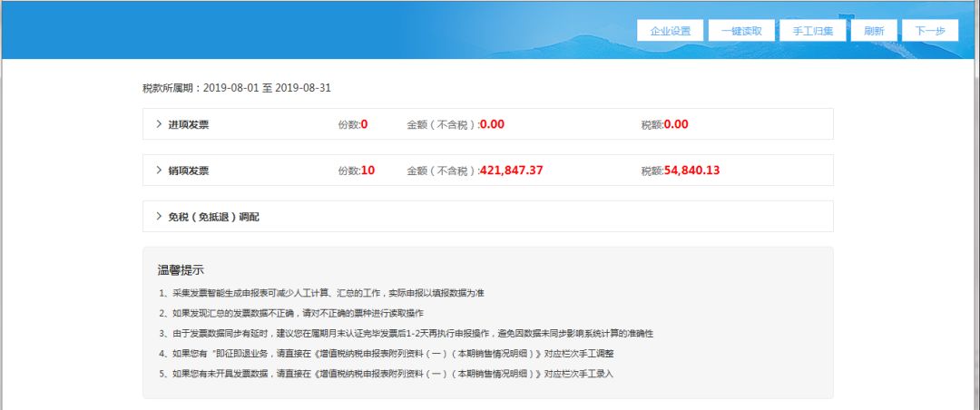Click the 温馨提示 heading

coord(181,270)
